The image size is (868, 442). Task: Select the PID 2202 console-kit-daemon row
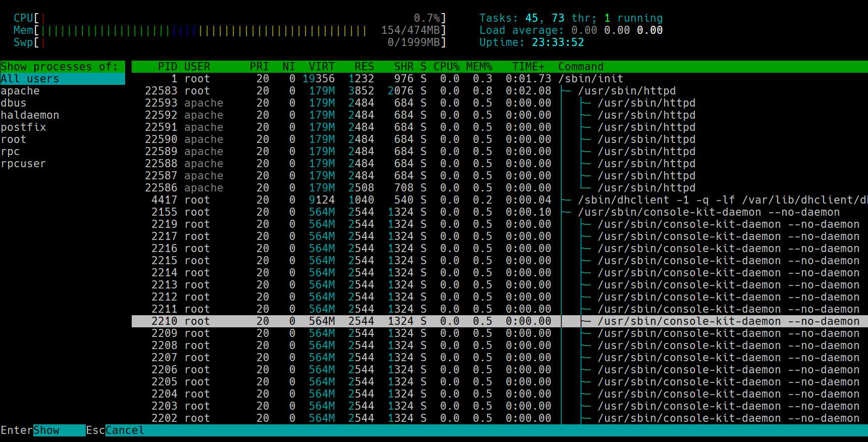click(x=500, y=418)
